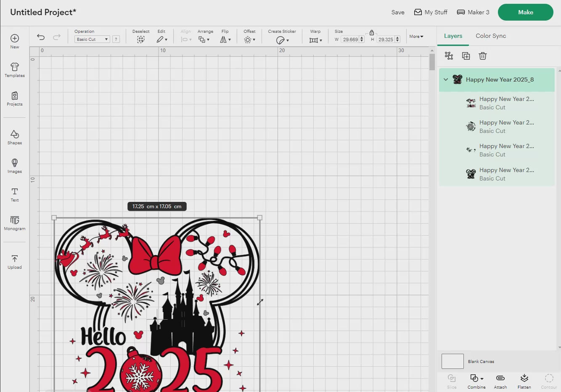The height and width of the screenshot is (392, 561).
Task: Click the height stepper arrows
Action: pos(397,40)
